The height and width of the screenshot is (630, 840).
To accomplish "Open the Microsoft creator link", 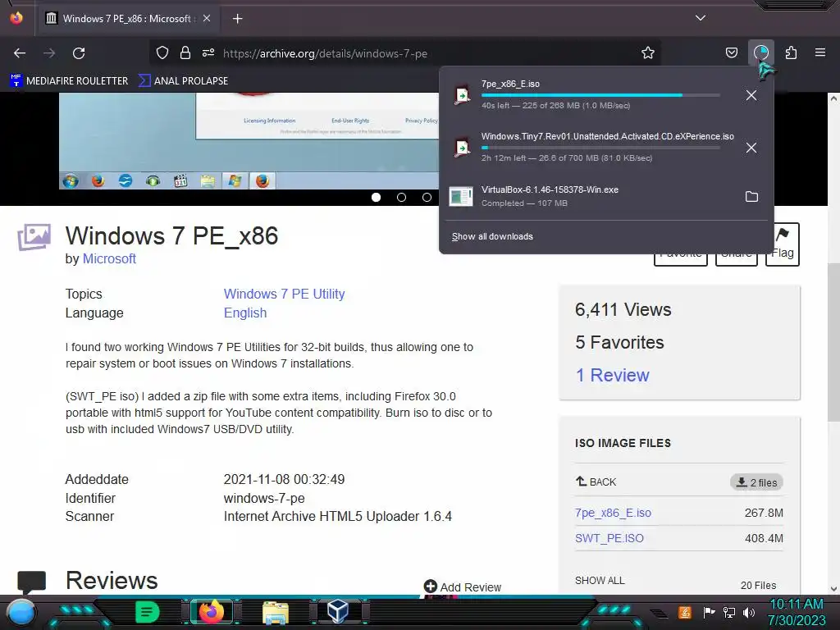I will [x=109, y=258].
